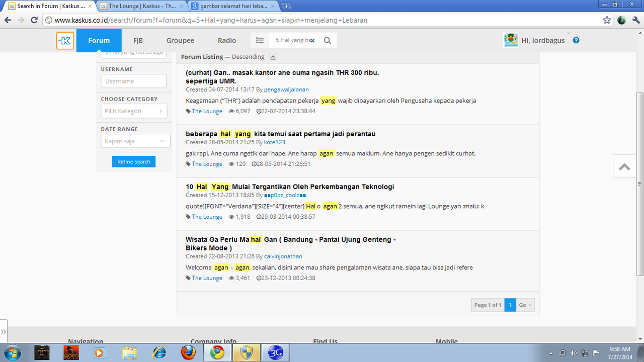Launch Firefox from taskbar
Image resolution: width=644 pixels, height=362 pixels.
[188, 352]
